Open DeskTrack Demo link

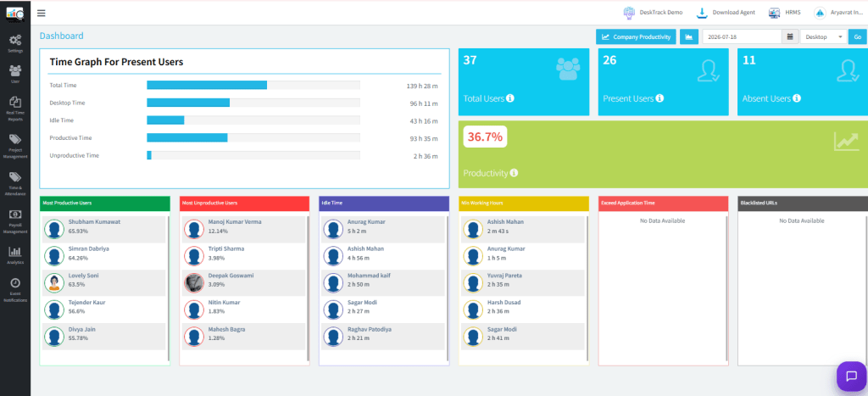(653, 12)
